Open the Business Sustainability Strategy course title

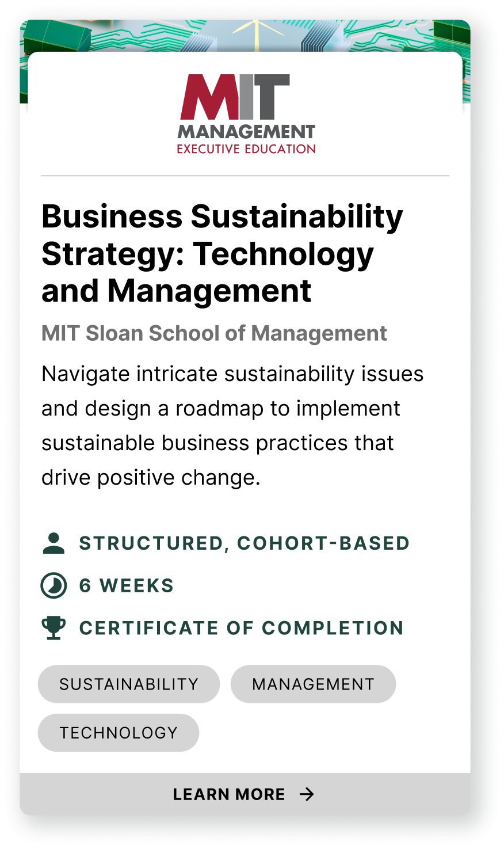coord(222,253)
